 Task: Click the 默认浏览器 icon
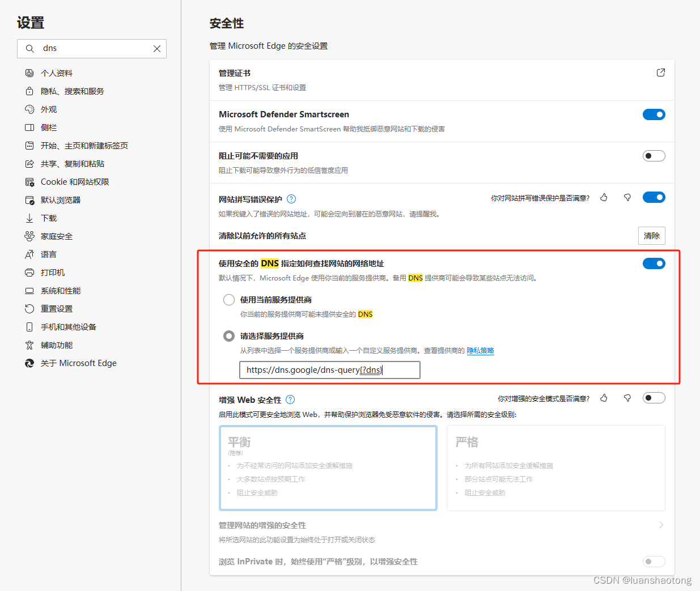(29, 200)
